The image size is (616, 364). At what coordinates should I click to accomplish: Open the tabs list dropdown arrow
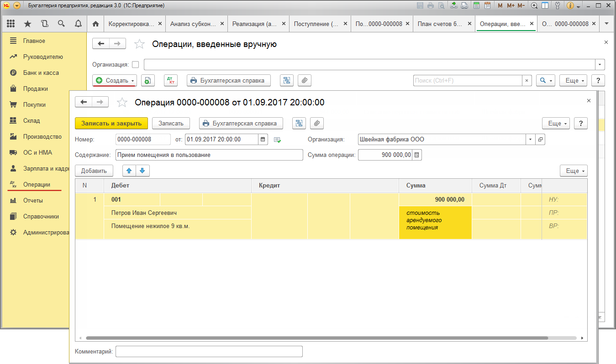pos(606,24)
